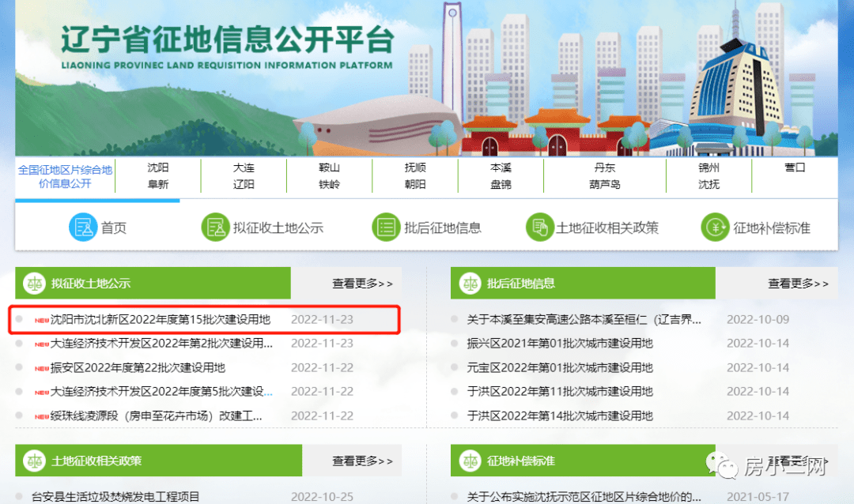Screen dimensions: 854x504
Task: Click the 土地征收相关政策 navigation icon
Action: click(x=539, y=228)
